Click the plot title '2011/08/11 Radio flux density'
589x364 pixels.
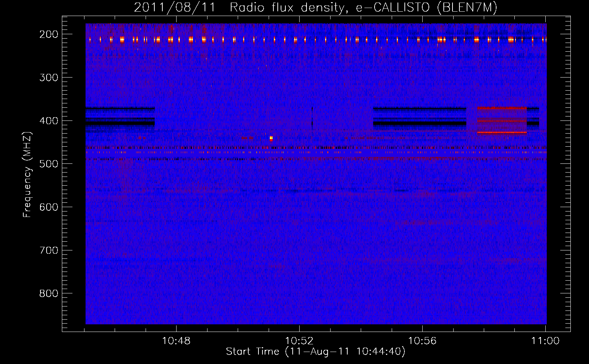click(x=316, y=7)
